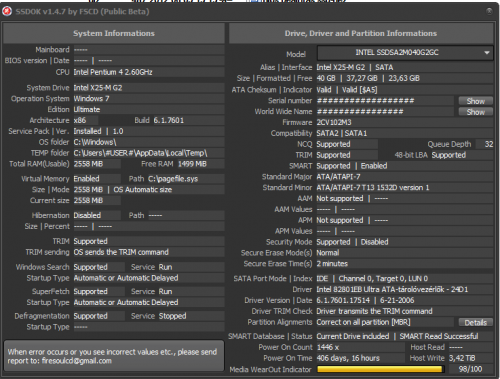Image resolution: width=500 pixels, height=379 pixels.
Task: Click Windows Search Startup Type value
Action: coord(126,278)
